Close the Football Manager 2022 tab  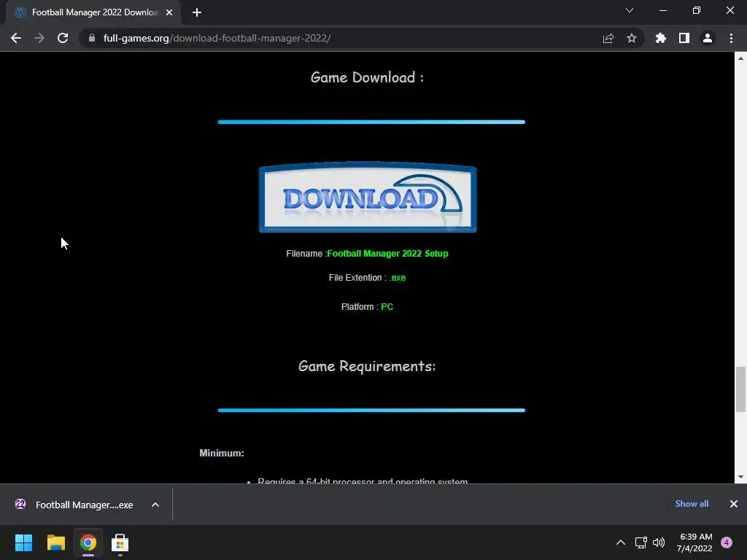click(x=169, y=12)
